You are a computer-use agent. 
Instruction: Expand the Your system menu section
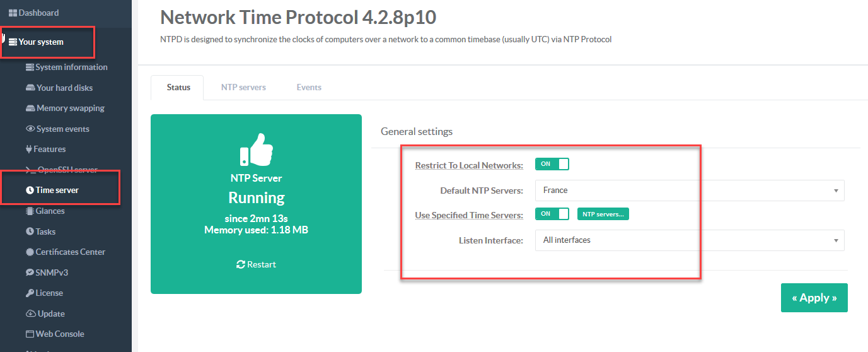(41, 42)
